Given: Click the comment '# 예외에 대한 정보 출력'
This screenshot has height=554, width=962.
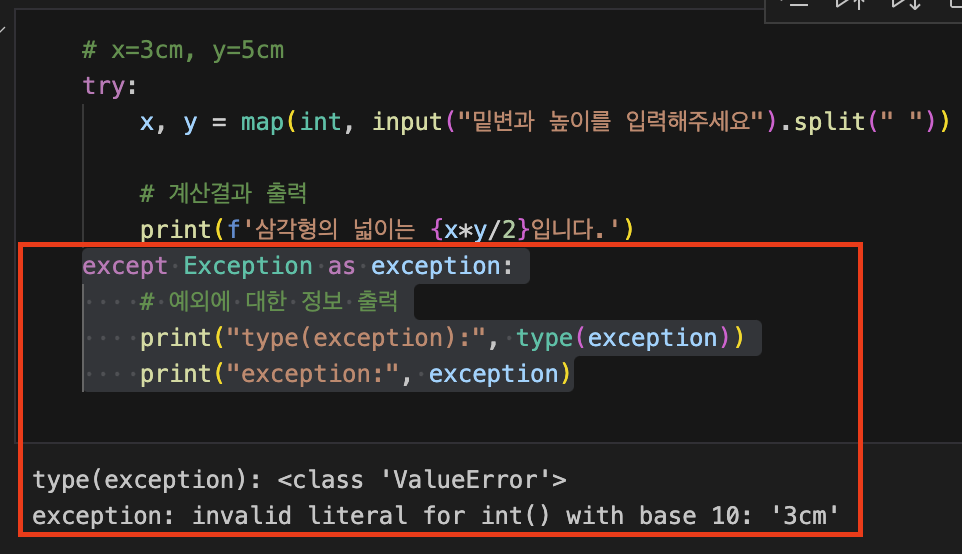Looking at the screenshot, I should 269,302.
